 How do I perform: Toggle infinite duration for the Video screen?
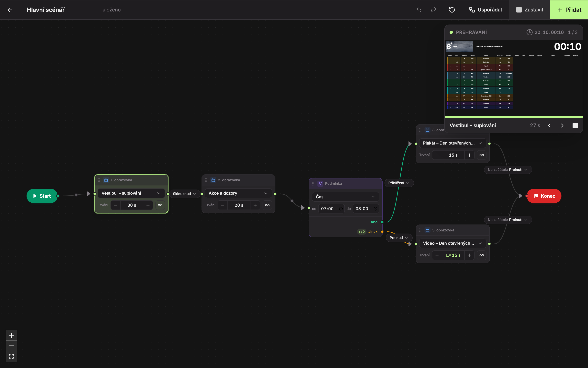click(482, 255)
